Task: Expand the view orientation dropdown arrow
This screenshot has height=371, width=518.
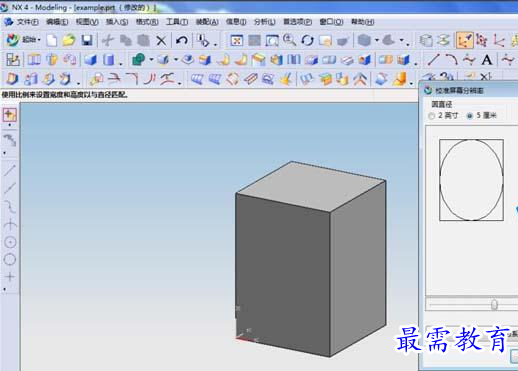Action: click(402, 41)
